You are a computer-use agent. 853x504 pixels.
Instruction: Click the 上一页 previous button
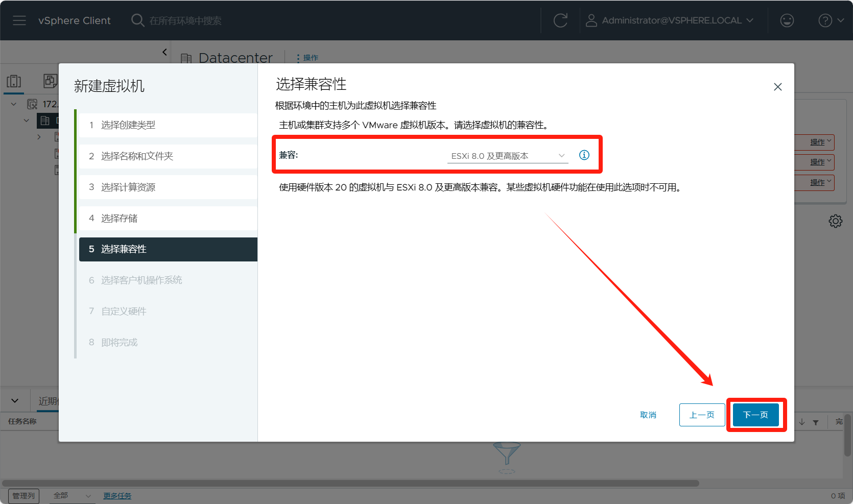702,415
